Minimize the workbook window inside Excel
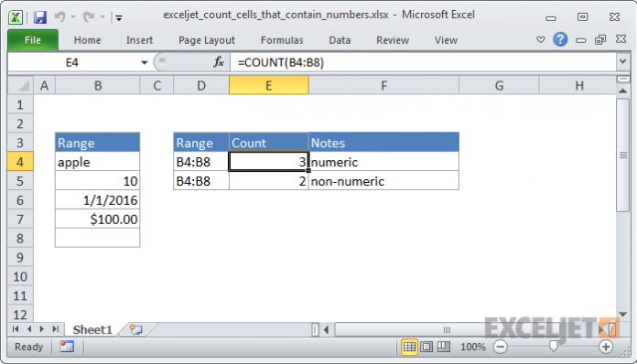The width and height of the screenshot is (637, 364). click(581, 40)
